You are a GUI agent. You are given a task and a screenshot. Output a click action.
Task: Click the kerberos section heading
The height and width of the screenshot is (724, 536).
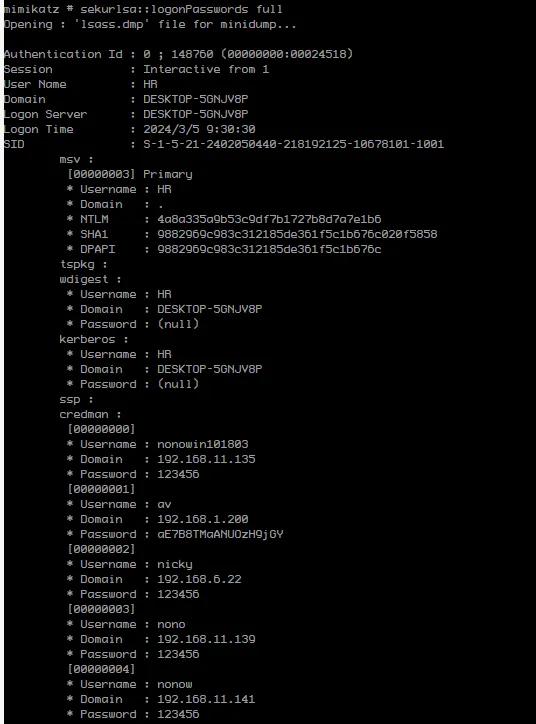[x=87, y=339]
